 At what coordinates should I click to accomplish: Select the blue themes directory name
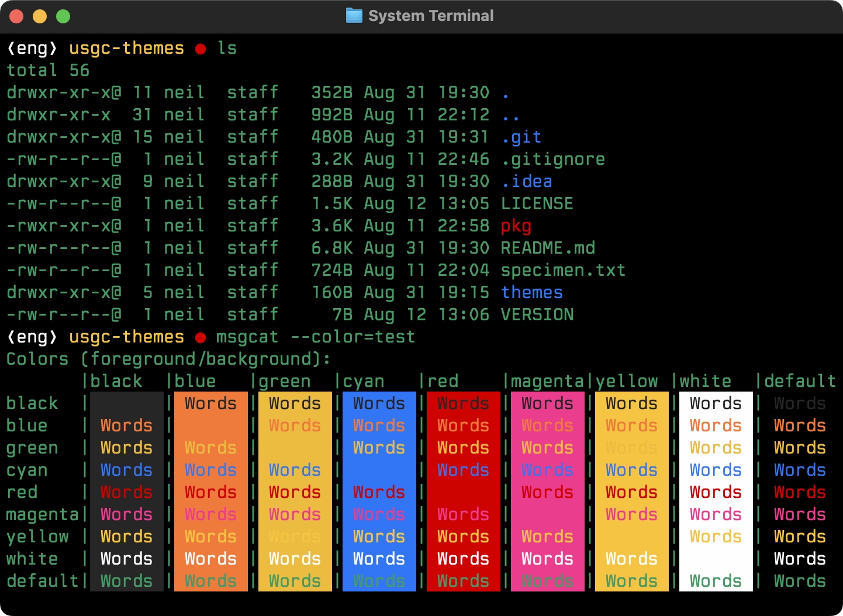pos(532,292)
